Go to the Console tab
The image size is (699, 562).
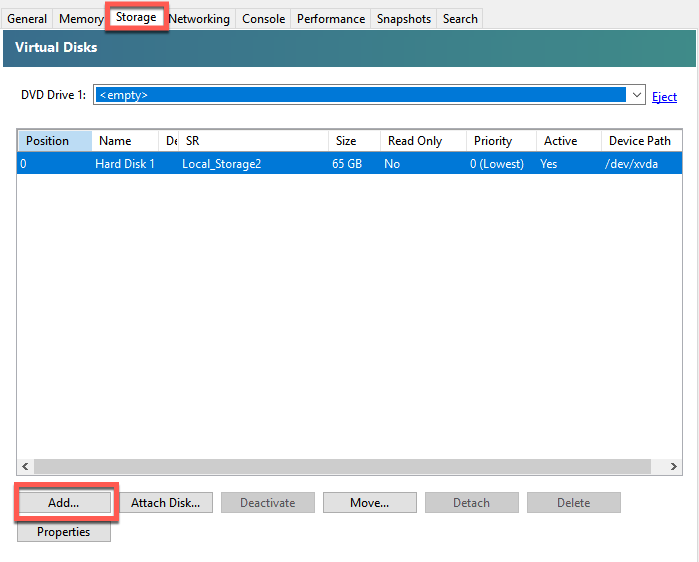pos(263,19)
